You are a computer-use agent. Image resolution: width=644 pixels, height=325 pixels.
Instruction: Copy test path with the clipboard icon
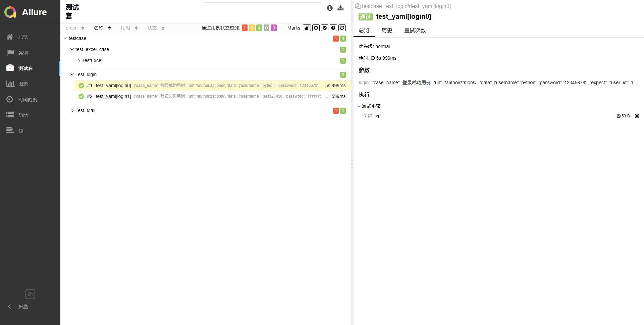click(x=358, y=6)
